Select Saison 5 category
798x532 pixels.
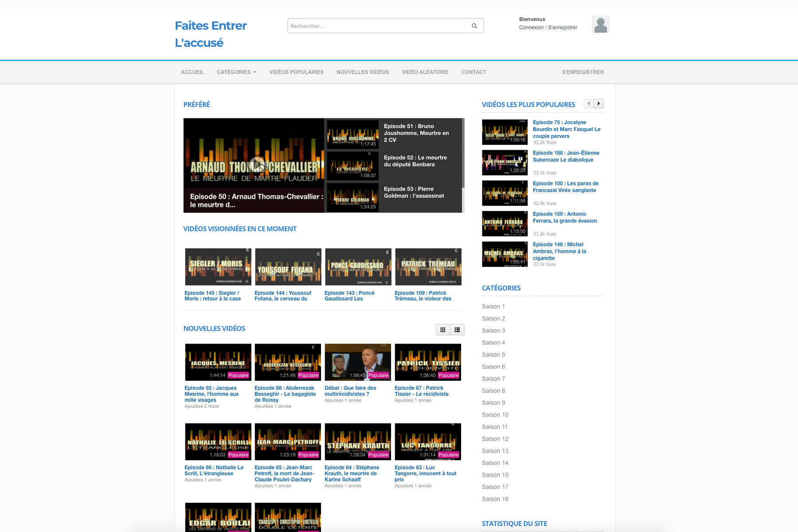click(x=493, y=355)
